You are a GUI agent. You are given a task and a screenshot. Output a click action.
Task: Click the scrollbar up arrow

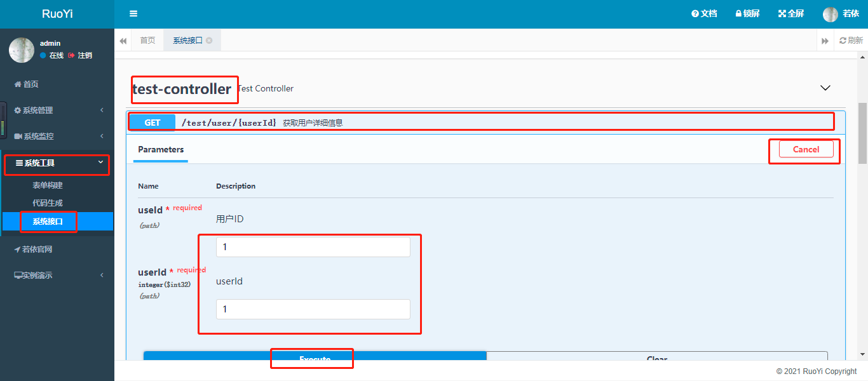pos(862,57)
